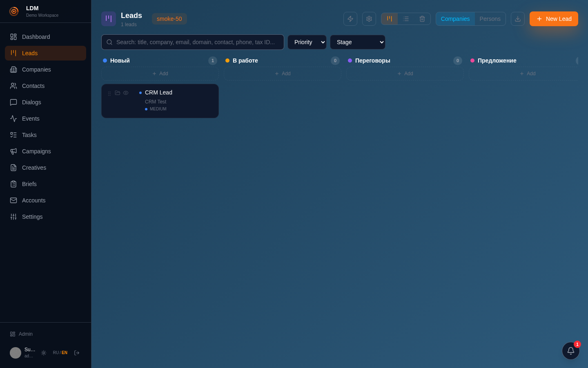Open the Creatives section
The image size is (588, 368).
click(x=45, y=168)
